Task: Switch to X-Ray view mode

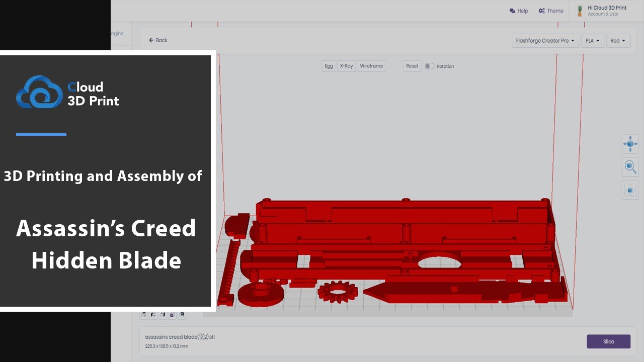Action: (346, 66)
